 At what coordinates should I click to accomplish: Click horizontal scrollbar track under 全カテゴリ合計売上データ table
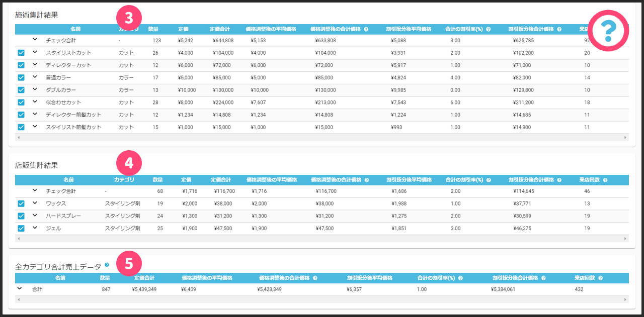322,299
